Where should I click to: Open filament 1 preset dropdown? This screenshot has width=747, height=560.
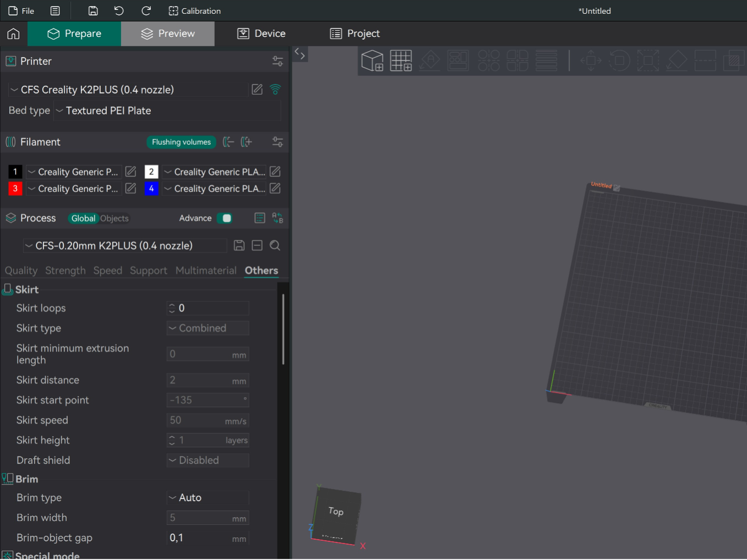74,172
